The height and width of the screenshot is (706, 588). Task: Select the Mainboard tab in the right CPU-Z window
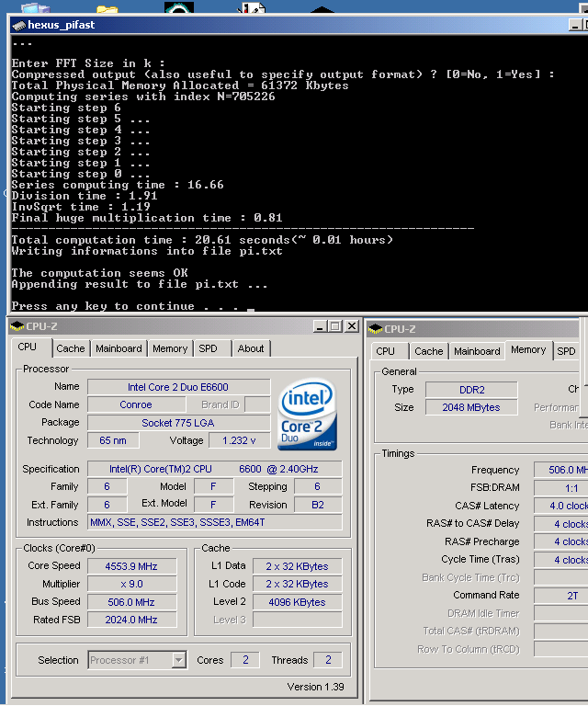(x=477, y=351)
